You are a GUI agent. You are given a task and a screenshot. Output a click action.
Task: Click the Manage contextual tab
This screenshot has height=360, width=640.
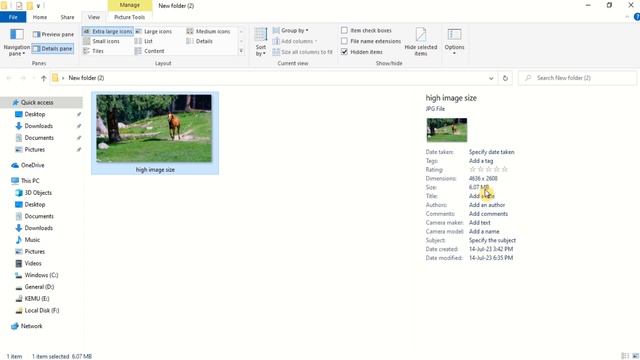(x=130, y=5)
